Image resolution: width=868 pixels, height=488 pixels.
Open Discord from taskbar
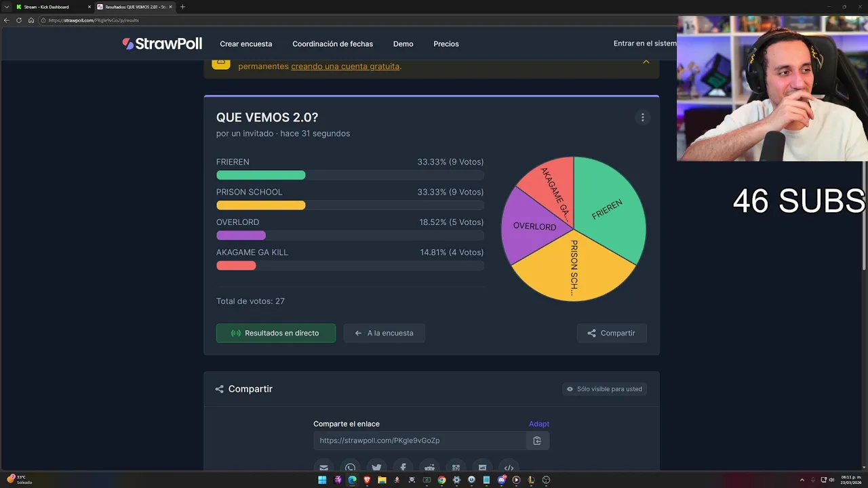pos(501,480)
